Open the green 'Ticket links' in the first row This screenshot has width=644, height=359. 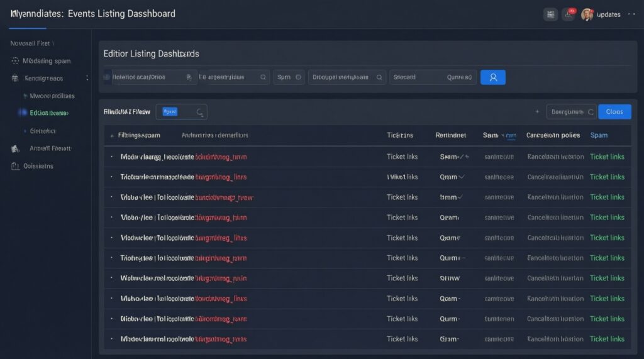point(607,157)
